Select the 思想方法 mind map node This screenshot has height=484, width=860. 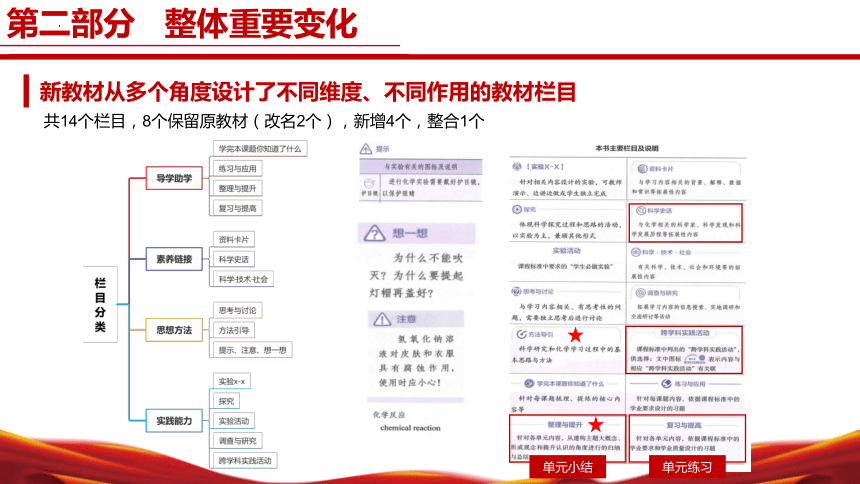[x=174, y=330]
